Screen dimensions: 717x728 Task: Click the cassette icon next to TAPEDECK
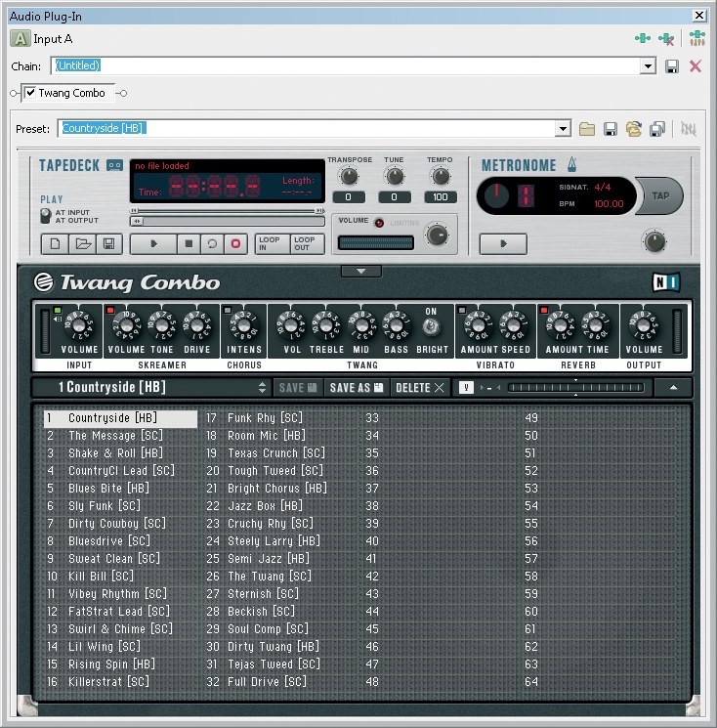[x=115, y=165]
